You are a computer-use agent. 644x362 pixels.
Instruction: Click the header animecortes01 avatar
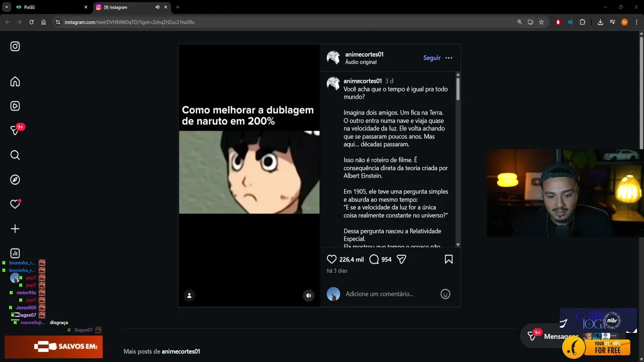tap(333, 57)
